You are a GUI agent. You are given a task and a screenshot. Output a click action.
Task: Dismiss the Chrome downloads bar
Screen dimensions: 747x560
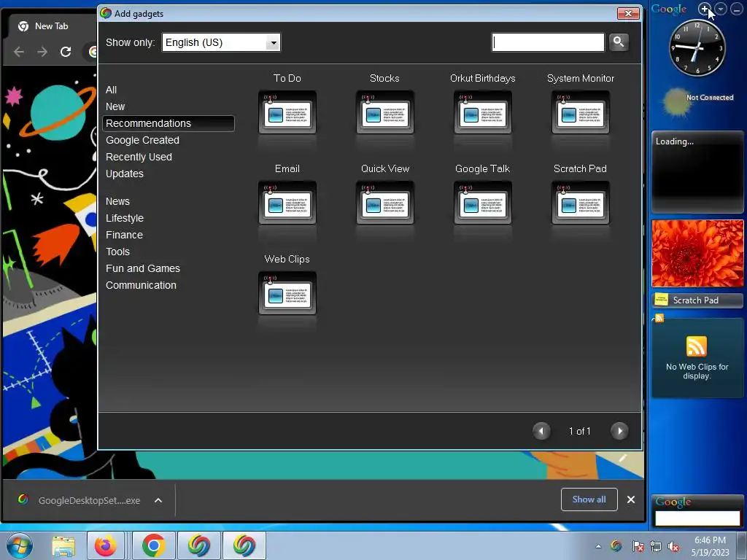click(x=631, y=499)
